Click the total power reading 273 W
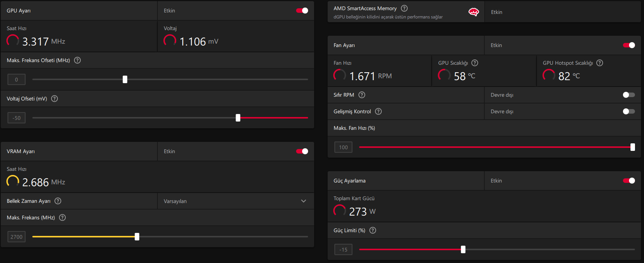This screenshot has width=644, height=263. 362,211
